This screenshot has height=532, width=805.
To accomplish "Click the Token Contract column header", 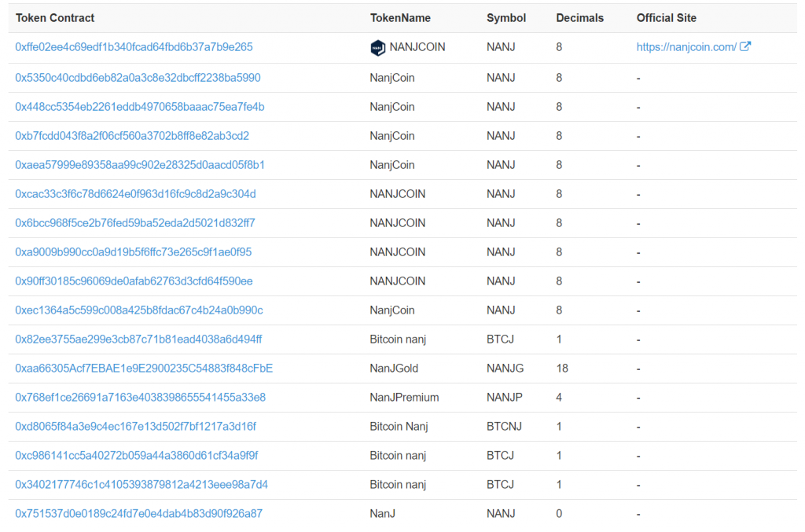I will click(x=55, y=18).
